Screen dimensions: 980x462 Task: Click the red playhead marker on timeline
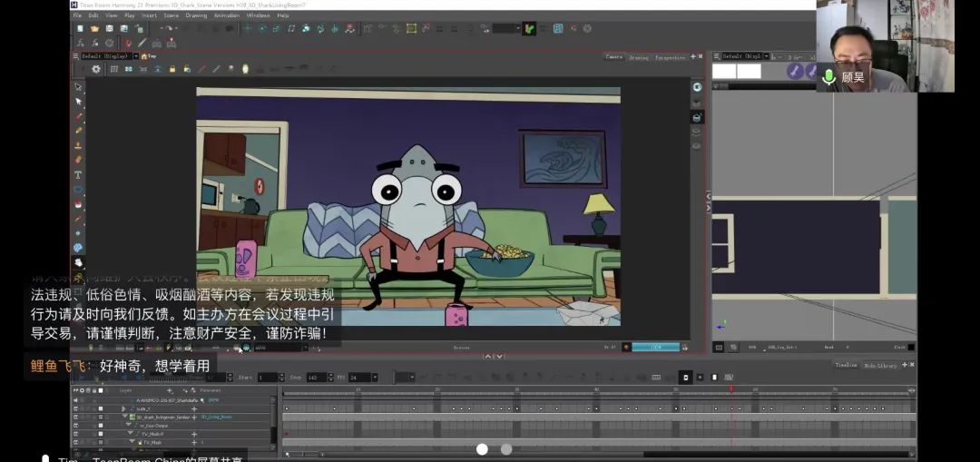click(730, 389)
